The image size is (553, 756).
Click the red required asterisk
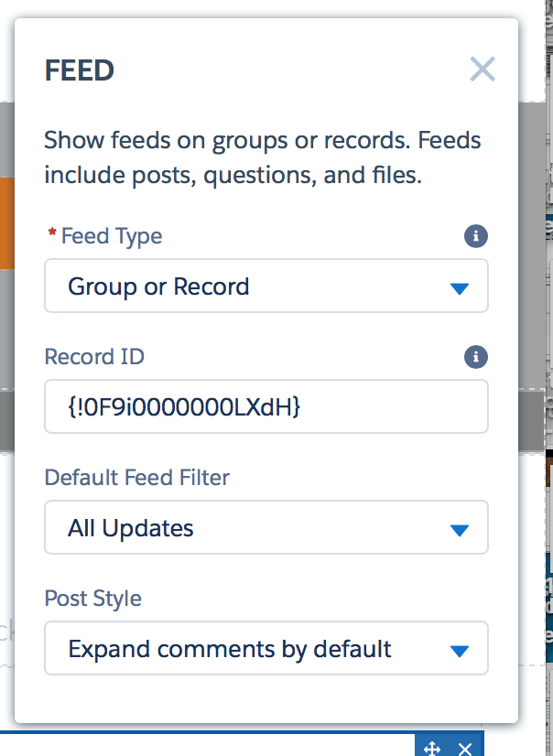coord(51,235)
